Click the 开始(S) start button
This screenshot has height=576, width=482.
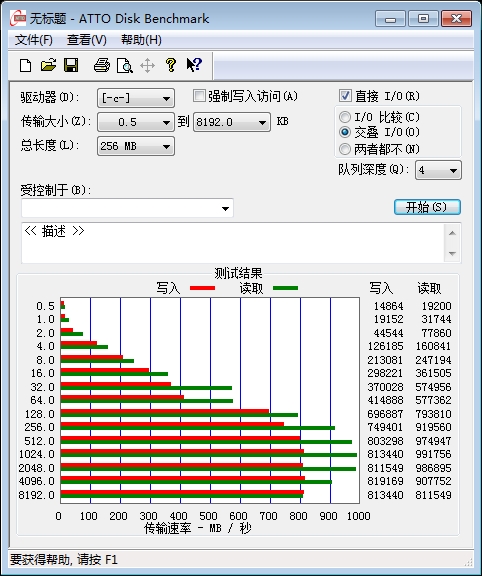[427, 207]
